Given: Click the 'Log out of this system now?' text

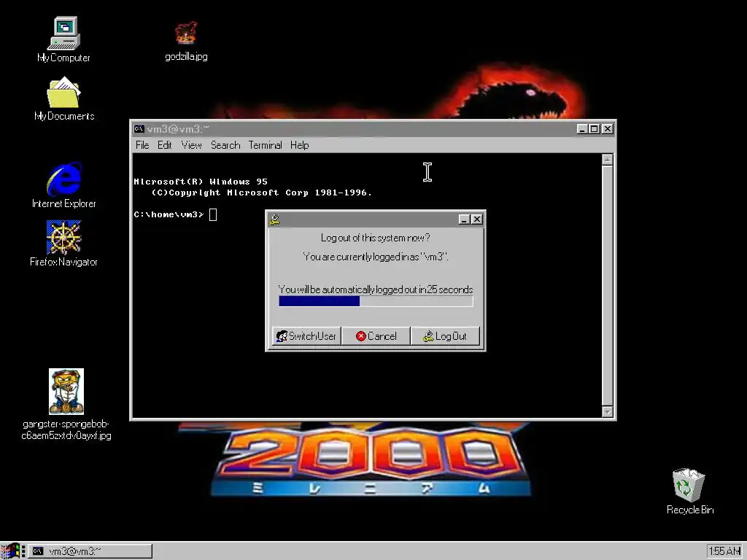Looking at the screenshot, I should 376,238.
